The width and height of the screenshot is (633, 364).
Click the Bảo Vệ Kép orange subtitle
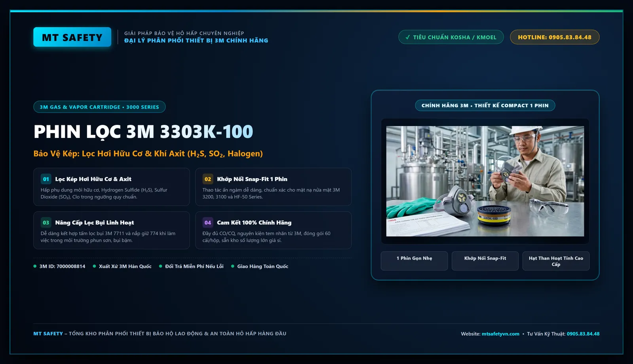click(x=148, y=154)
